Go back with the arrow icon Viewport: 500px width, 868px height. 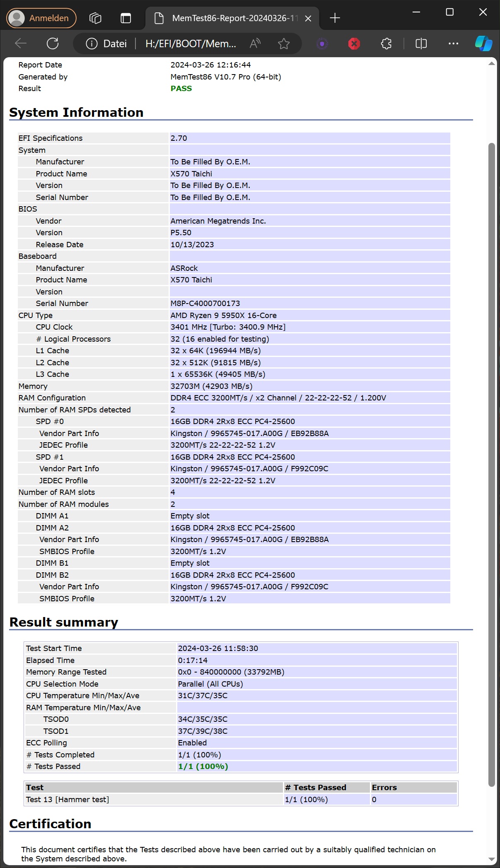coord(21,43)
